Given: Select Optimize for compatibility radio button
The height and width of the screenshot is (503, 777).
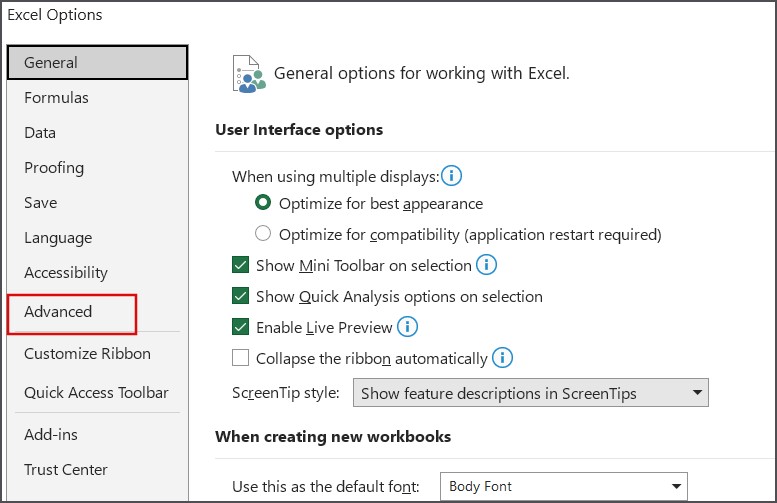Looking at the screenshot, I should coord(263,235).
